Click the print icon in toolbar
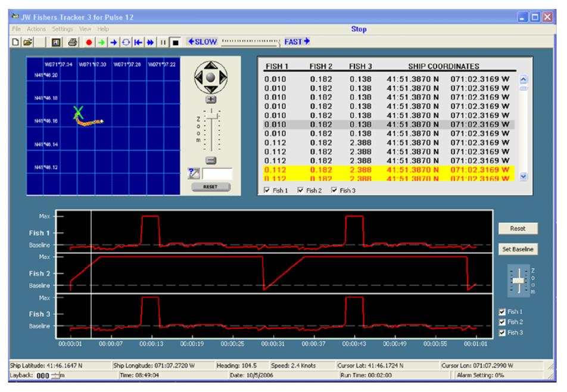Viewport: 567px width, 392px height. (73, 42)
